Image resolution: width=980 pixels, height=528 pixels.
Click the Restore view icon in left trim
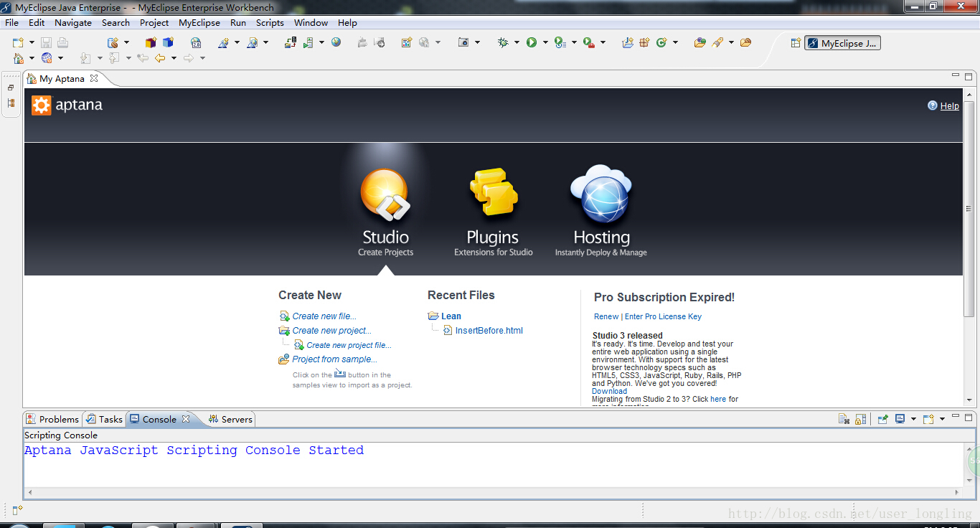point(11,88)
